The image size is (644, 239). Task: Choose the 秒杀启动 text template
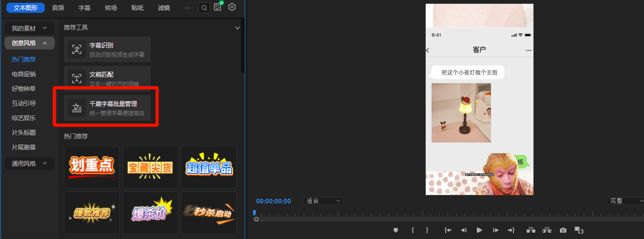tap(209, 213)
